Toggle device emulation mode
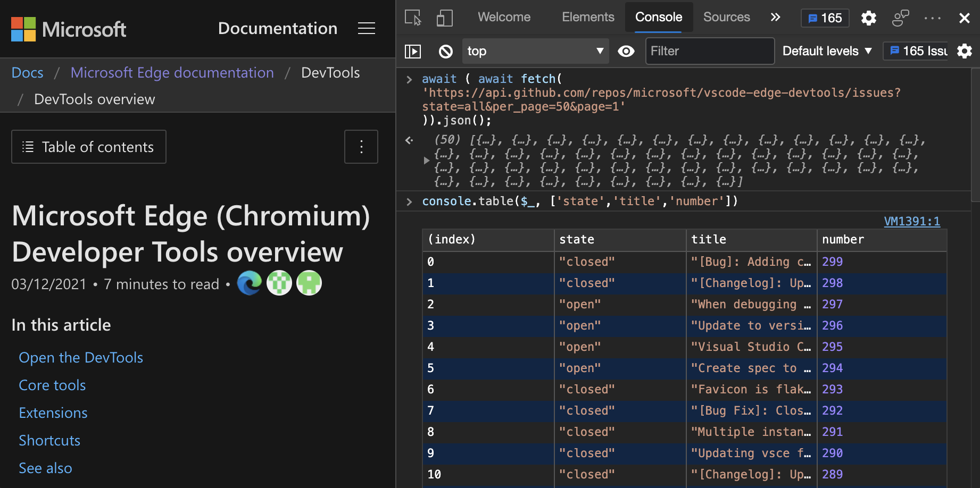The image size is (980, 488). point(444,18)
